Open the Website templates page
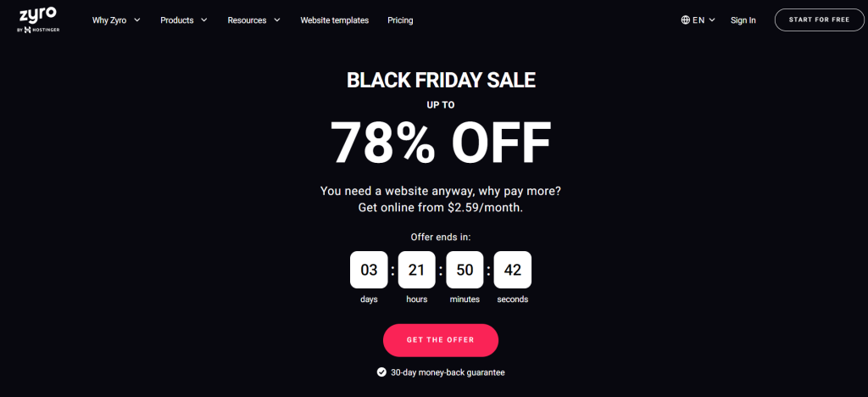 pos(334,20)
